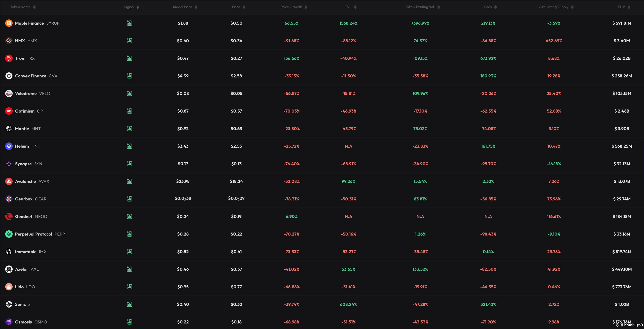Click the Lido token logo

tap(9, 287)
